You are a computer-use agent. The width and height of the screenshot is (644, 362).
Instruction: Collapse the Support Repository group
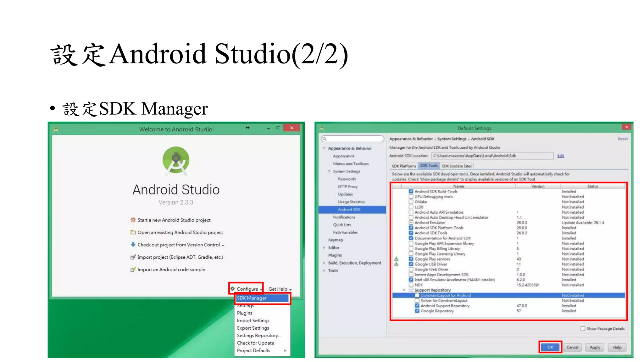404,290
